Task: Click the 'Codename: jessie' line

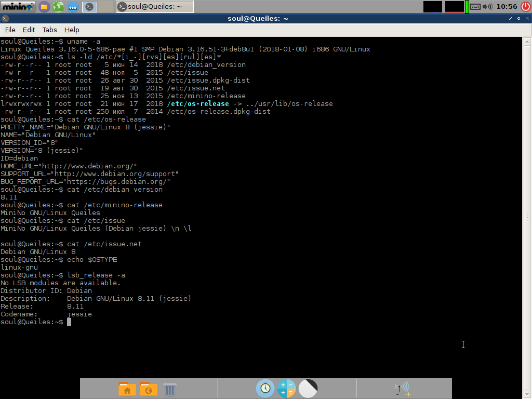Action: 46,314
